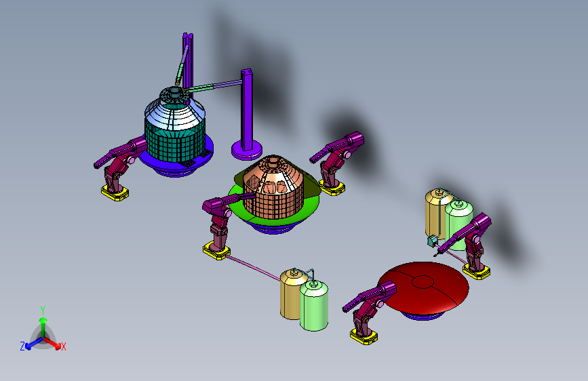Viewport: 588px width, 381px height.
Task: Select yellow base of robot beside teal tower
Action: point(115,193)
